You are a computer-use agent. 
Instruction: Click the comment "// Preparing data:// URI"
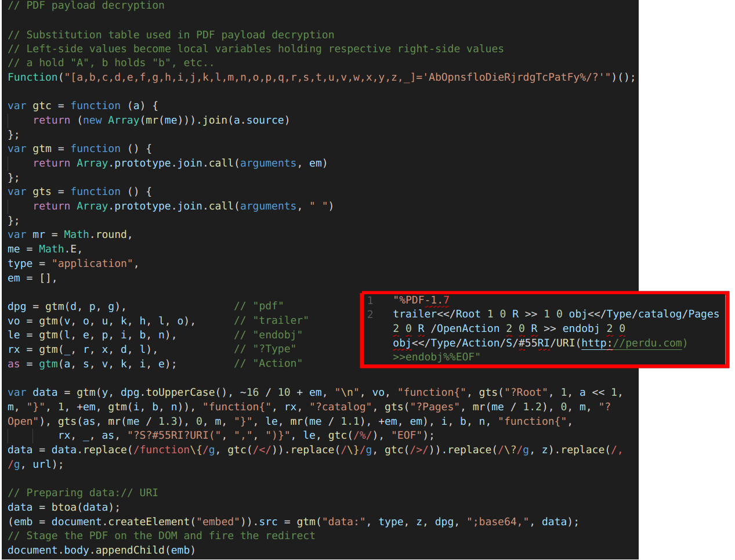click(x=82, y=493)
